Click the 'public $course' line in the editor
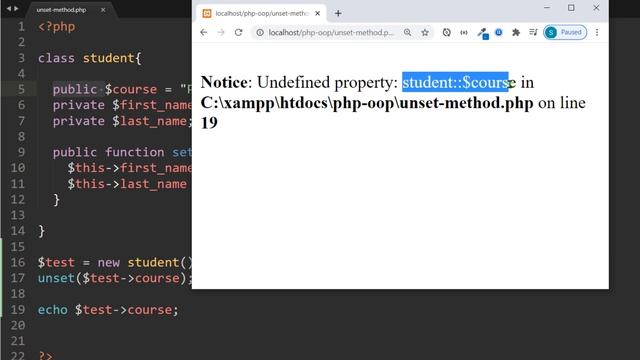 (122, 89)
